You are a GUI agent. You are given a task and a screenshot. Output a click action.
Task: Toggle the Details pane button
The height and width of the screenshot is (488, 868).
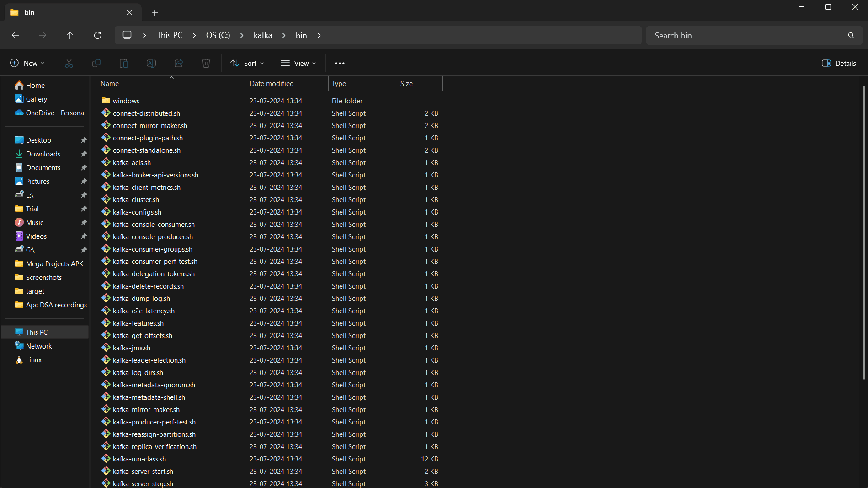tap(839, 63)
